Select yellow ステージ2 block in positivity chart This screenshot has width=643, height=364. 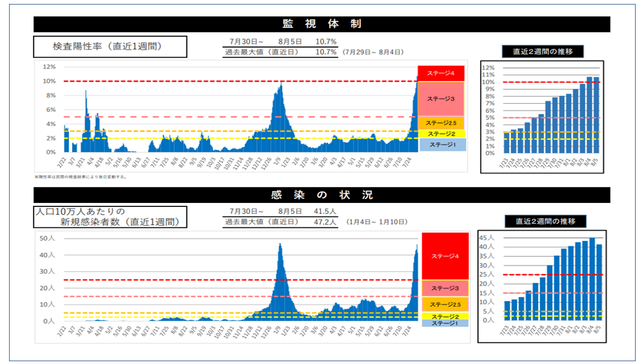(x=441, y=134)
